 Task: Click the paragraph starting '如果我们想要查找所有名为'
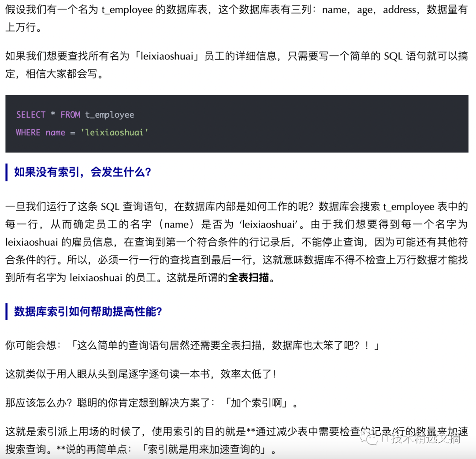(x=237, y=65)
